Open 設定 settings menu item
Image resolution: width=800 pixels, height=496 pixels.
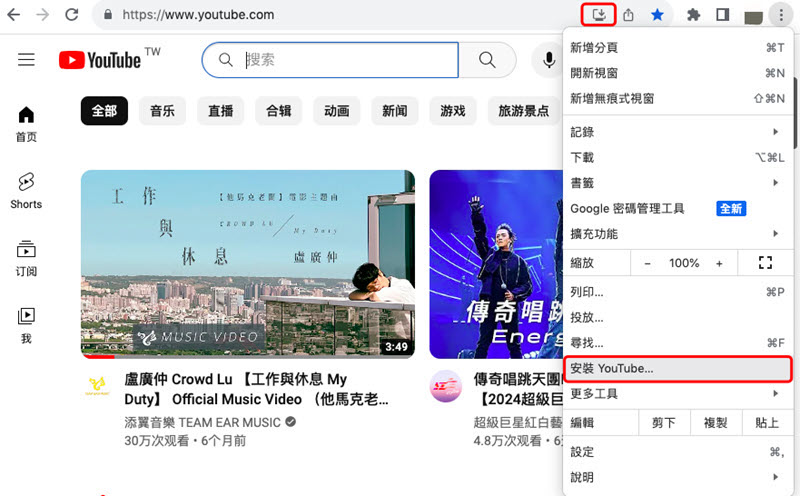(x=678, y=452)
